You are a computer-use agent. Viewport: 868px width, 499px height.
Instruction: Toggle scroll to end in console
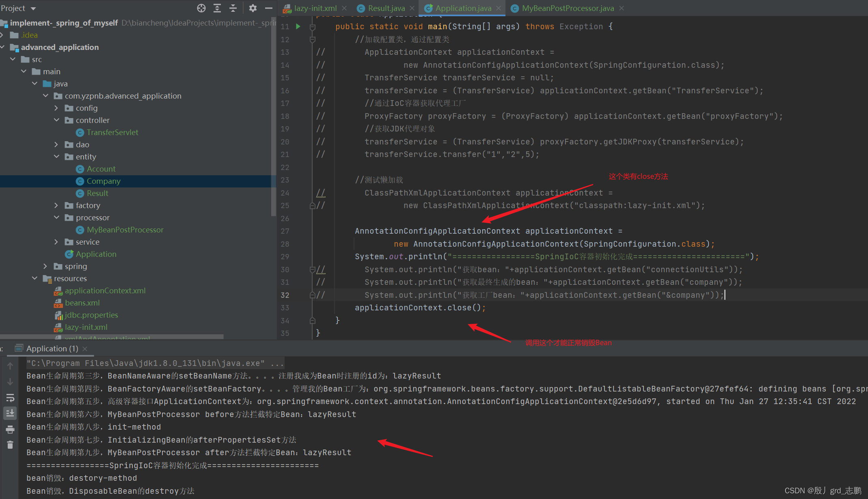(10, 413)
